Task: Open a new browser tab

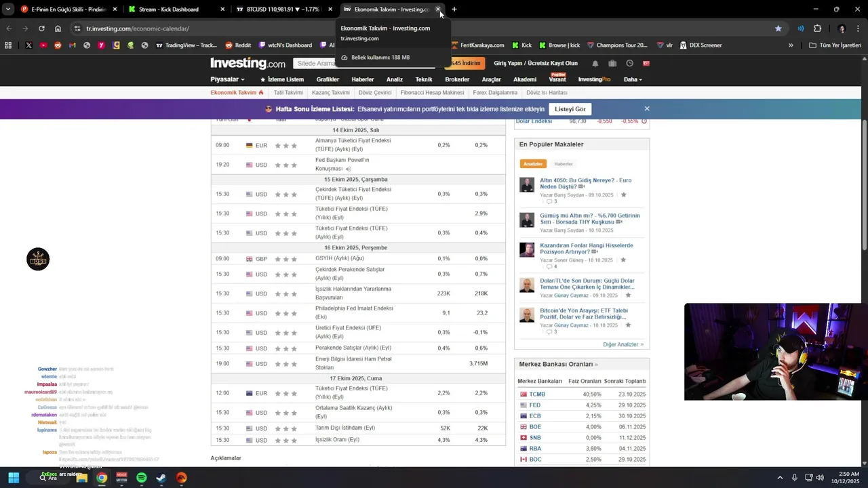Action: (x=454, y=9)
